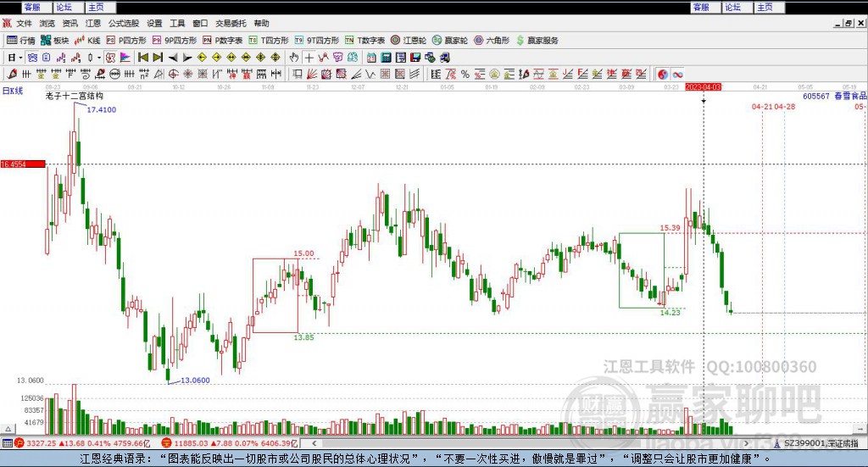Select the hand pan tool
The image size is (868, 467).
tap(294, 58)
